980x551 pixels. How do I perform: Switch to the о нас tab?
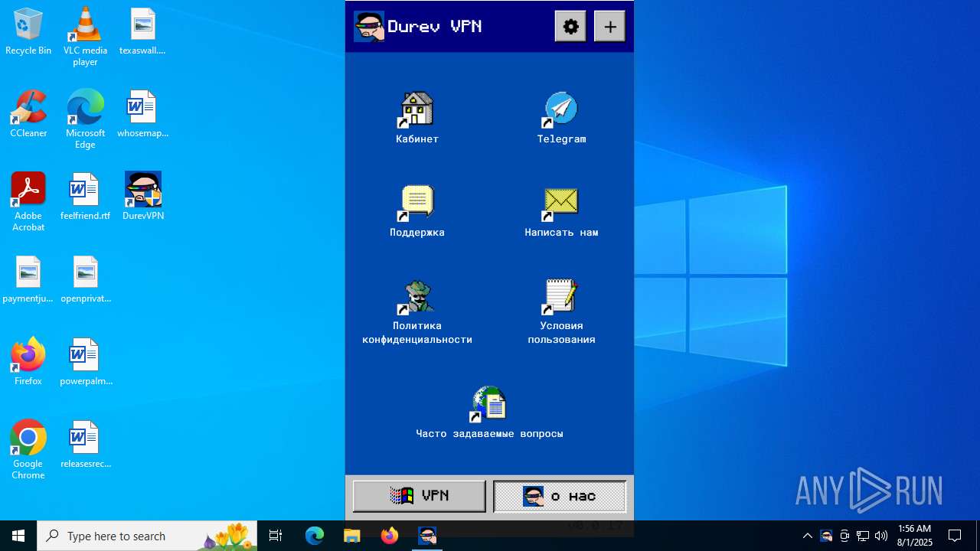(x=560, y=496)
